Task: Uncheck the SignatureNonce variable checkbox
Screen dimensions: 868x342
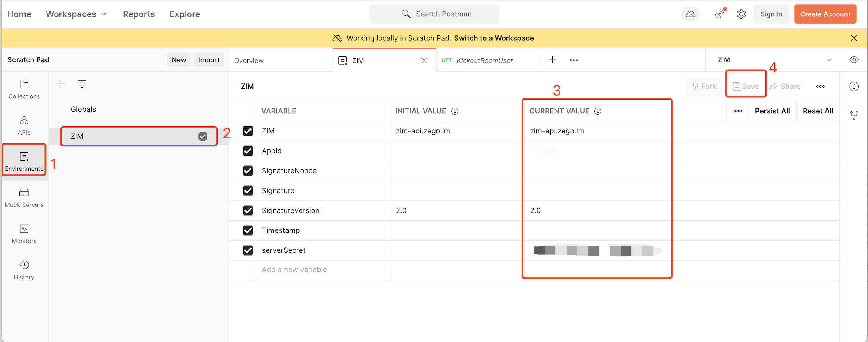Action: click(x=248, y=170)
